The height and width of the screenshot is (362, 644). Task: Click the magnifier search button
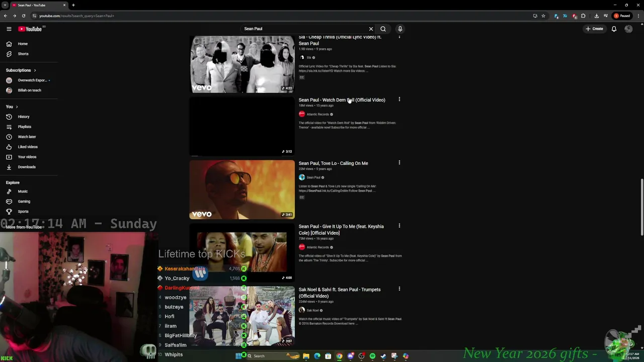click(383, 29)
